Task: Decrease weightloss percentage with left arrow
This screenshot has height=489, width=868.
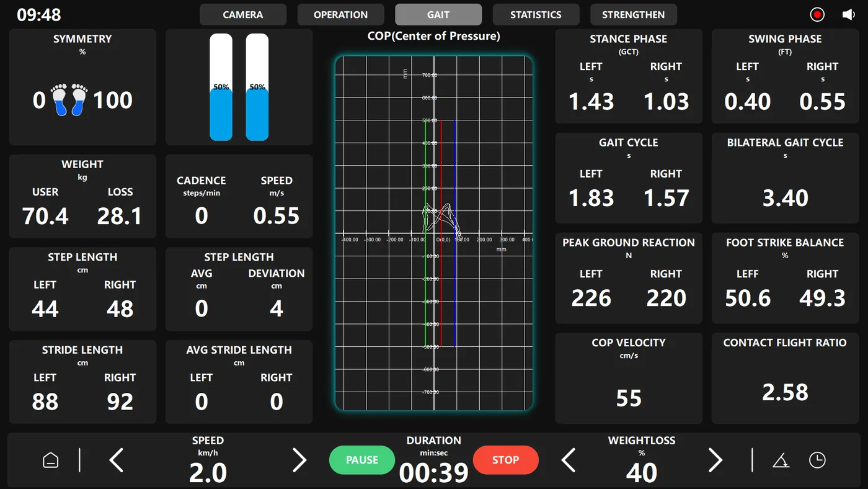Action: pos(568,460)
